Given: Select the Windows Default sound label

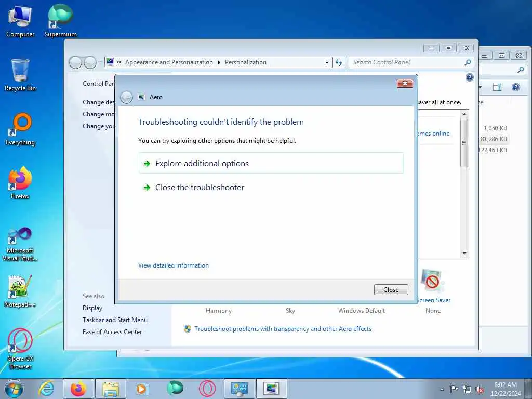Looking at the screenshot, I should coord(362,311).
